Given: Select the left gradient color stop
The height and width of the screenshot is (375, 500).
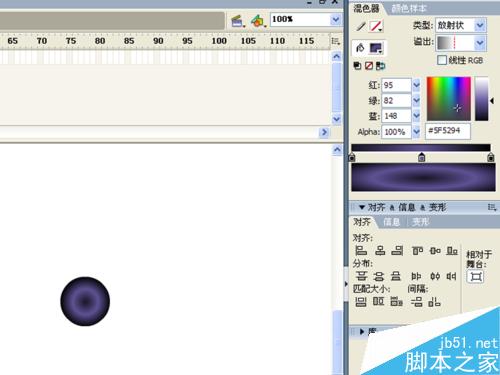Looking at the screenshot, I should 352,157.
